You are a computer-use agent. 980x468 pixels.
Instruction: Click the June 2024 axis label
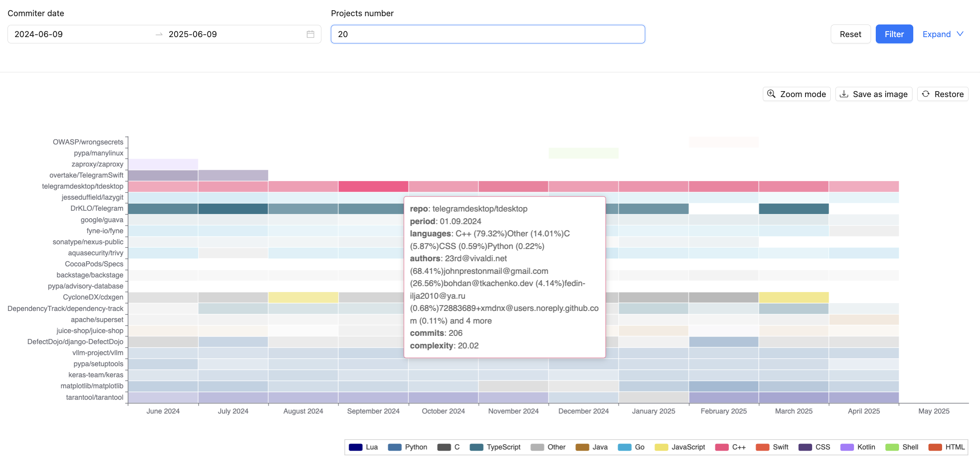coord(163,411)
